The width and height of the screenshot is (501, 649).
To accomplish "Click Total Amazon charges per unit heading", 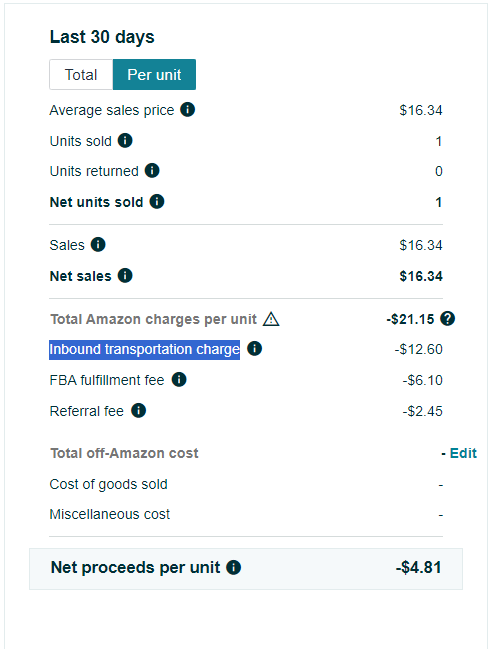I will click(154, 320).
